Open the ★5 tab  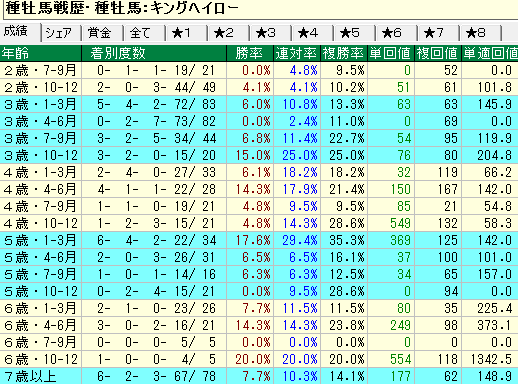click(x=355, y=33)
